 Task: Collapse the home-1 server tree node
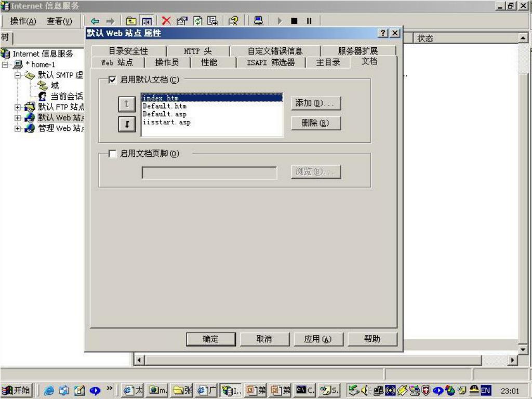coord(5,64)
